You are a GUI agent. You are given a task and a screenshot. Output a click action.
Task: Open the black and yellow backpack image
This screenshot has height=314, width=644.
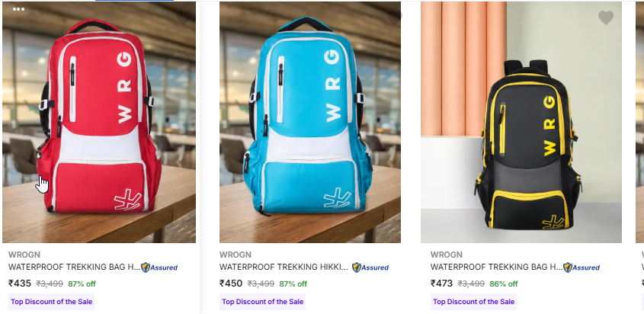click(521, 122)
